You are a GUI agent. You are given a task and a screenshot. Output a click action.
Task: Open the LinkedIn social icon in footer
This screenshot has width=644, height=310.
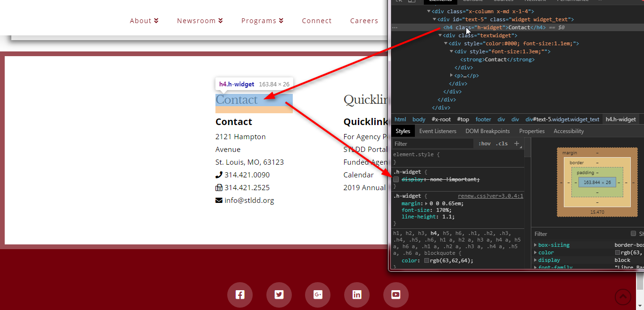tap(357, 295)
